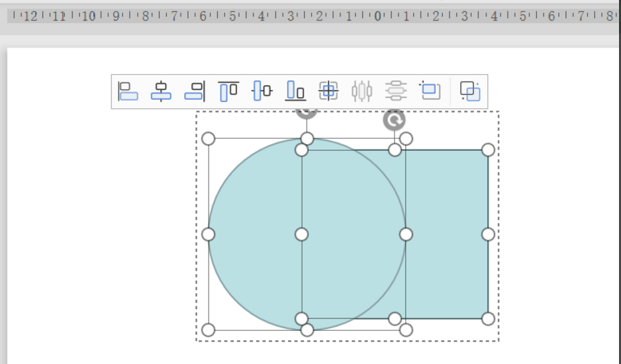Click the rectangle's bottom-right corner handle
This screenshot has height=364, width=621.
[x=489, y=319]
